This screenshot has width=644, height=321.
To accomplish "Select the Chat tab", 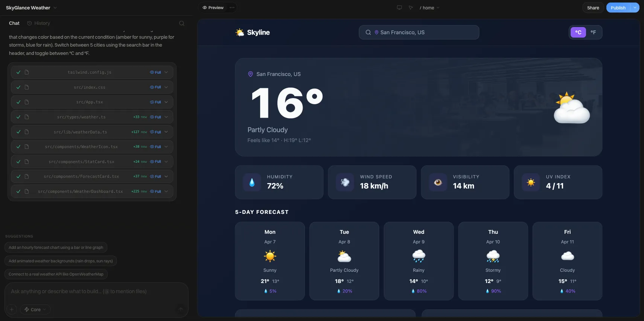I will click(x=14, y=23).
